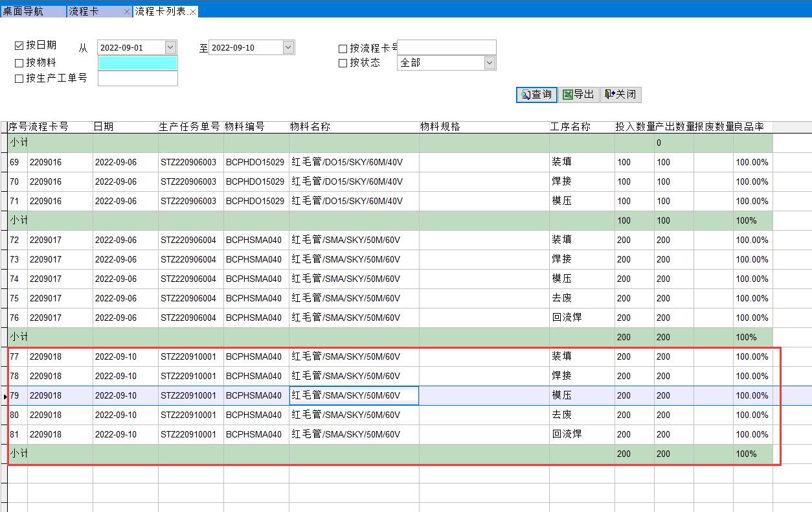Export the list with 导出
The width and height of the screenshot is (812, 512).
(x=578, y=95)
